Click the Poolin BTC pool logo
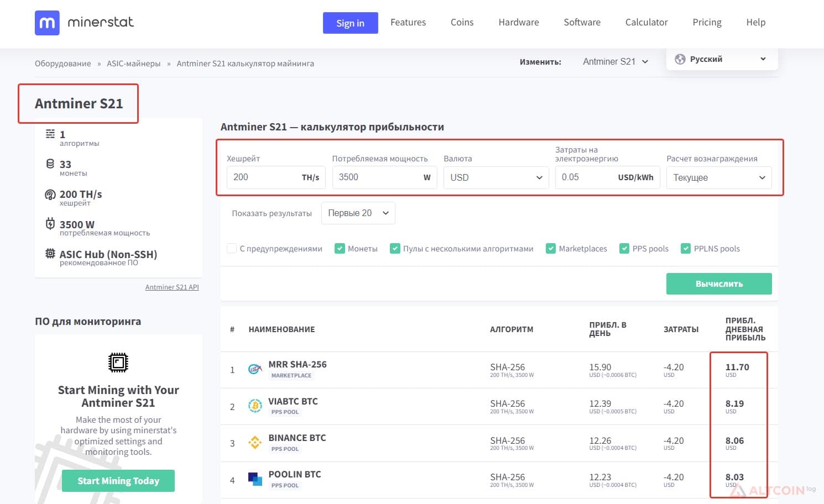 (255, 479)
